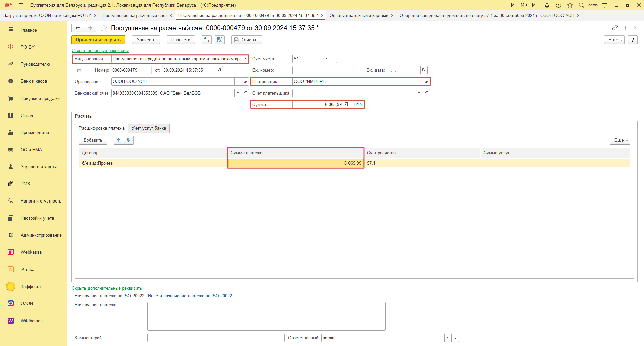Click Провести button

pyautogui.click(x=180, y=40)
